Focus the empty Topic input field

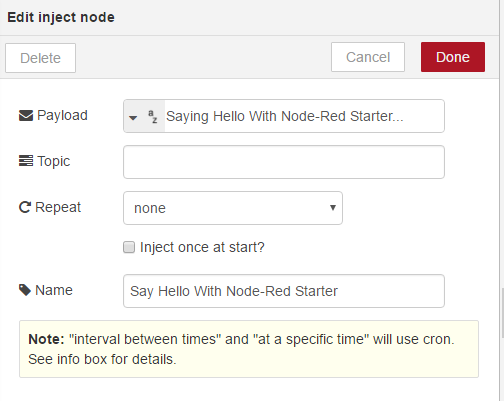point(284,162)
